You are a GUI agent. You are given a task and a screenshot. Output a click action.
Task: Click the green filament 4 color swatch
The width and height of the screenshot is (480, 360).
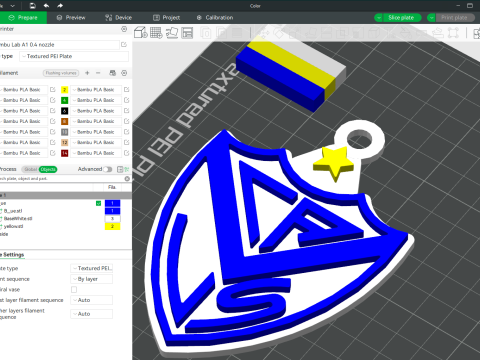click(64, 100)
